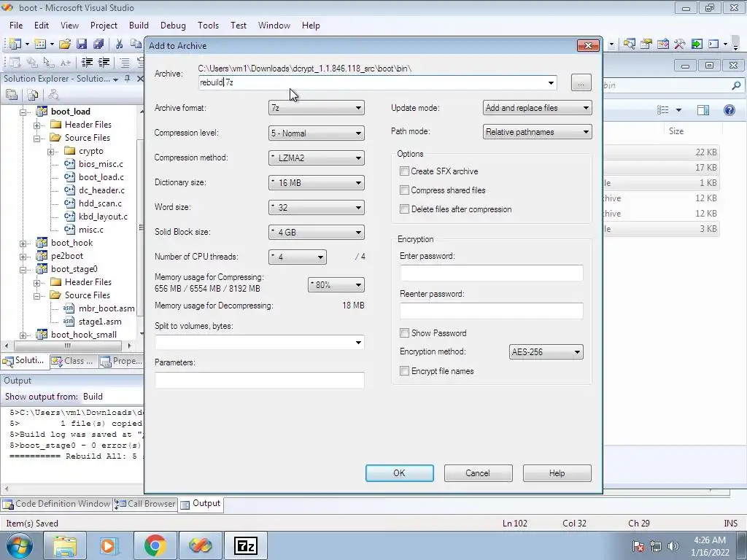Click the Windows Start button
The width and height of the screenshot is (747, 560).
click(19, 545)
